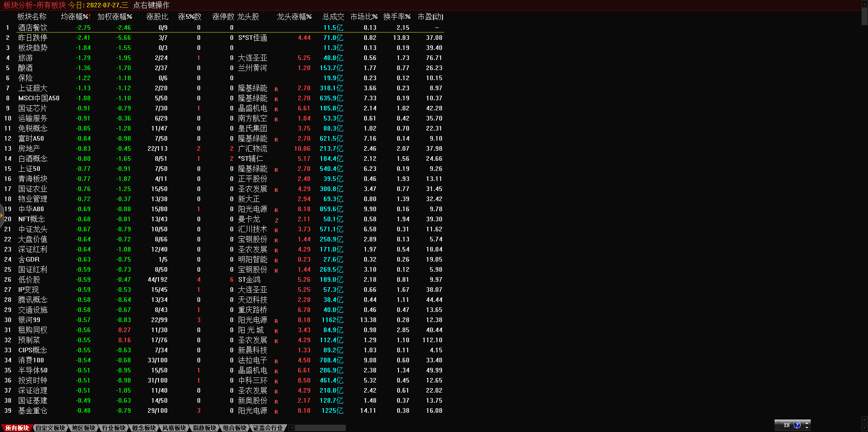Click the R marker beside 晶盛机电 in row 9
Image resolution: width=868 pixels, height=432 pixels.
coord(276,109)
